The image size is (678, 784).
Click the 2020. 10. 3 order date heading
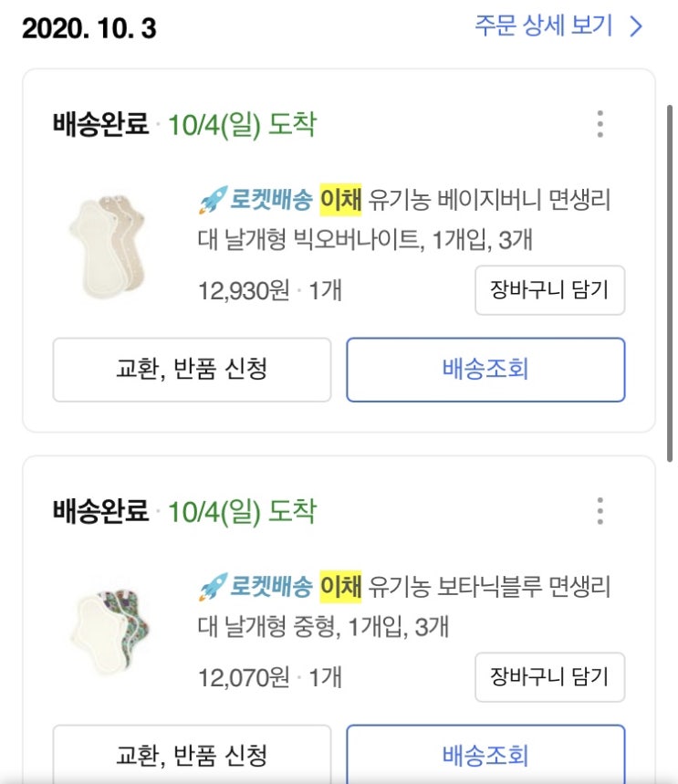[x=89, y=28]
